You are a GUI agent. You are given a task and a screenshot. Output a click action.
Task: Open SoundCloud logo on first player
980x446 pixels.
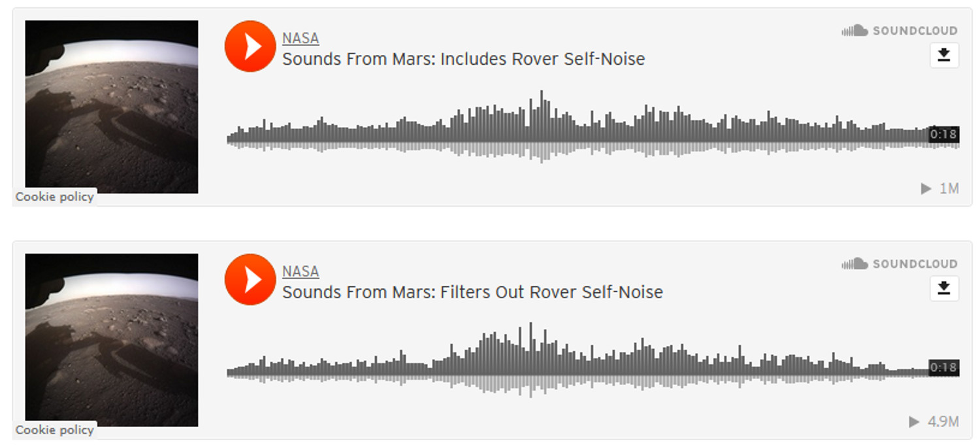pyautogui.click(x=900, y=31)
